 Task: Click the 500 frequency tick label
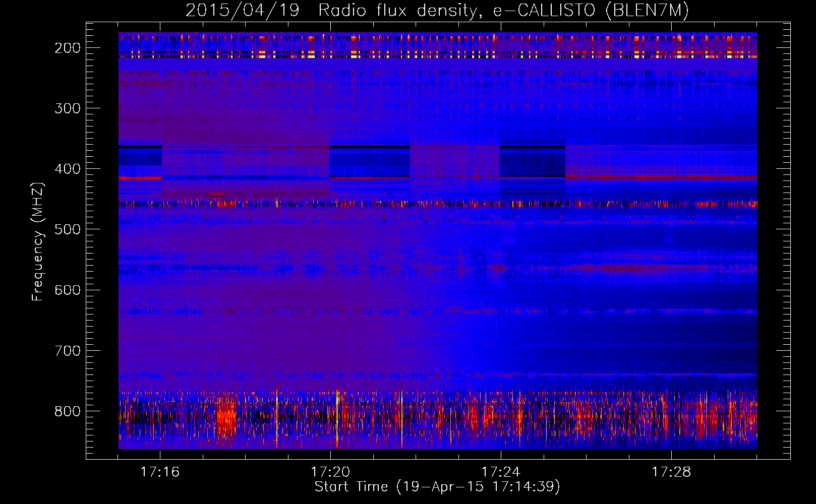click(68, 229)
